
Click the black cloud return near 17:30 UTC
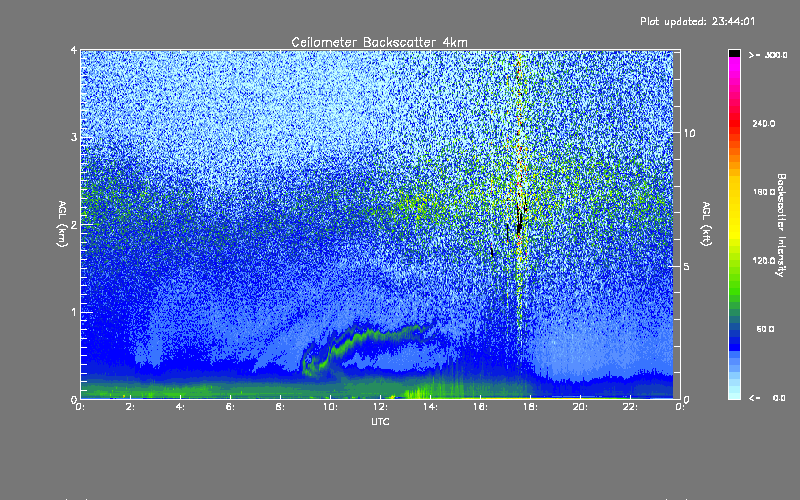coord(519,222)
